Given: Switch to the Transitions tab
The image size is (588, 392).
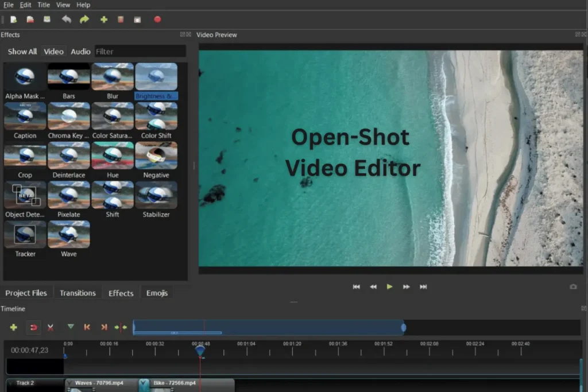Looking at the screenshot, I should (x=78, y=293).
